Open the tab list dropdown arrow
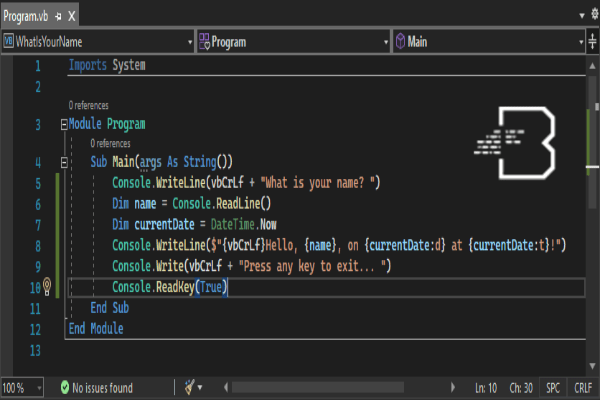The width and height of the screenshot is (600, 400). [582, 16]
